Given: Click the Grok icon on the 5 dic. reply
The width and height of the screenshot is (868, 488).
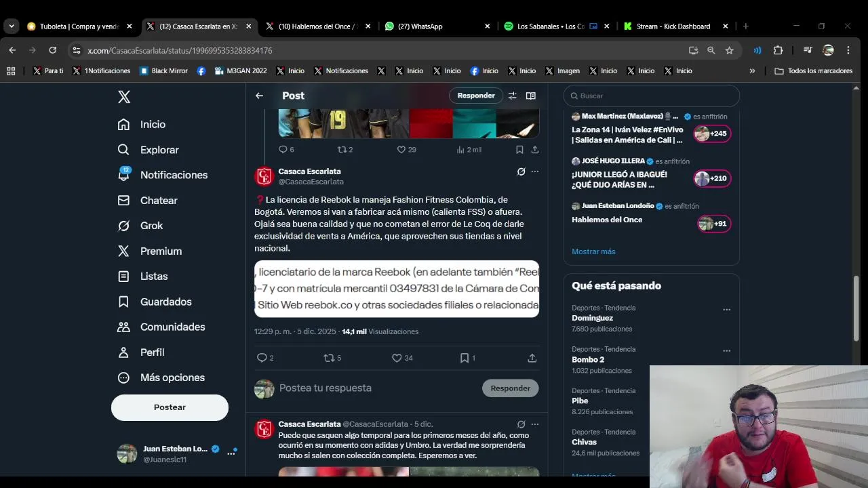Looking at the screenshot, I should 521,424.
